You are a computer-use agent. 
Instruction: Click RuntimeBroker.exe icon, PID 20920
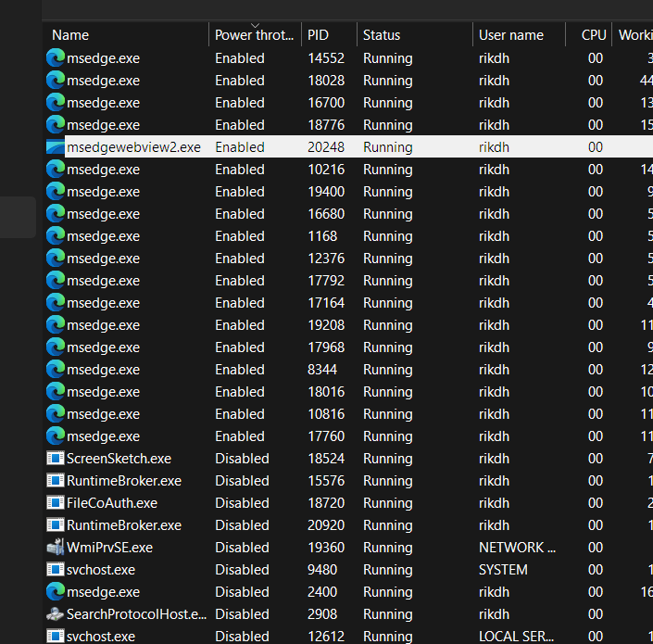[56, 525]
